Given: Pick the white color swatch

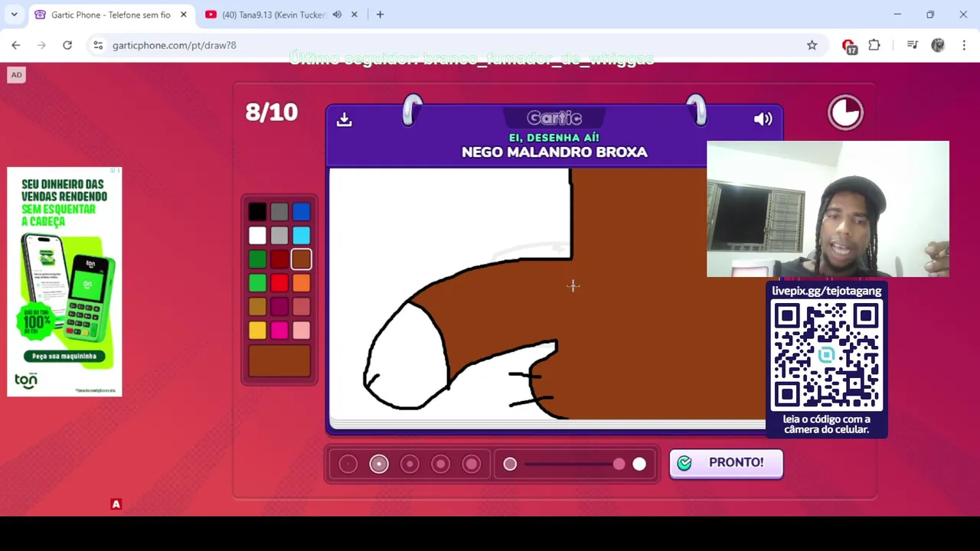Looking at the screenshot, I should 257,236.
